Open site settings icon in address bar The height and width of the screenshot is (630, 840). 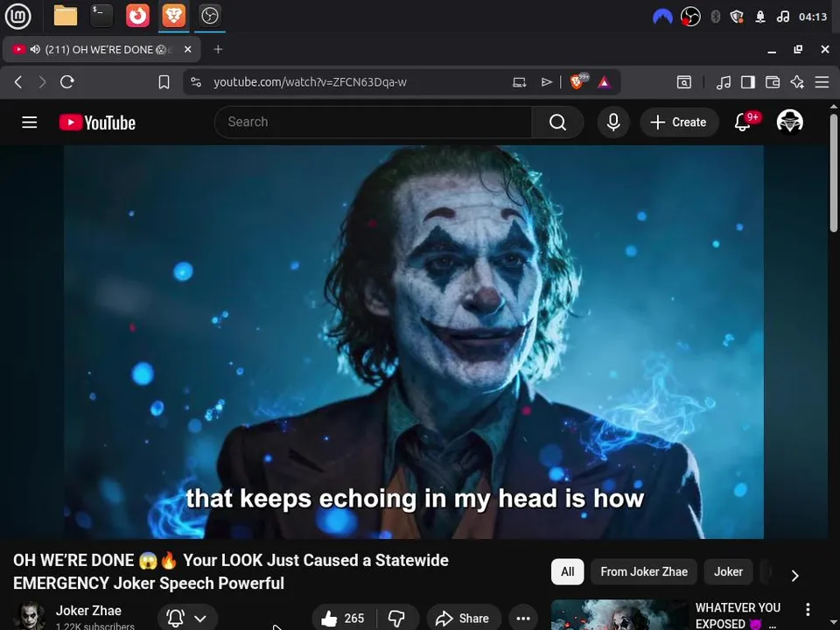click(196, 82)
